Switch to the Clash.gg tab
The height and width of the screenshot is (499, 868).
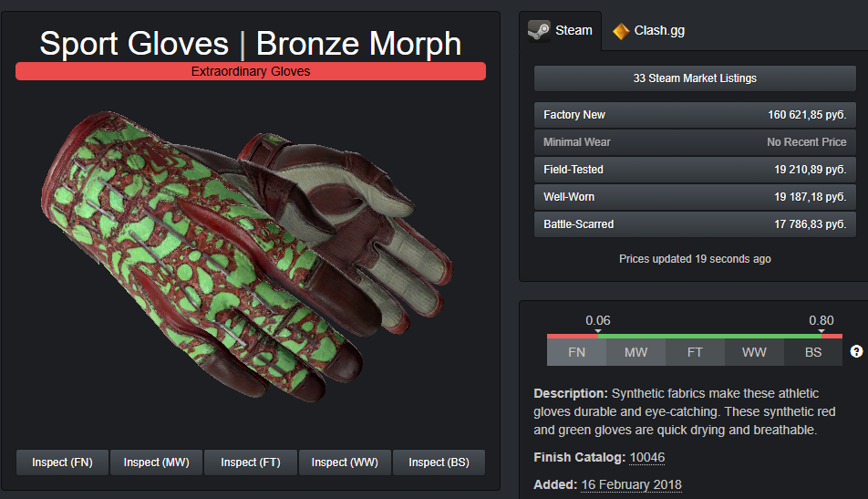point(649,31)
